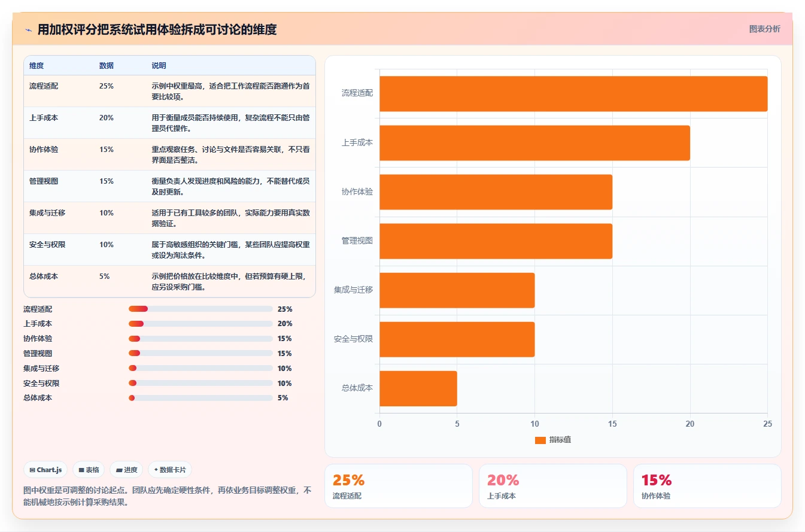Click the description starting 适用于已有工具较多
This screenshot has width=805, height=532.
click(x=230, y=218)
